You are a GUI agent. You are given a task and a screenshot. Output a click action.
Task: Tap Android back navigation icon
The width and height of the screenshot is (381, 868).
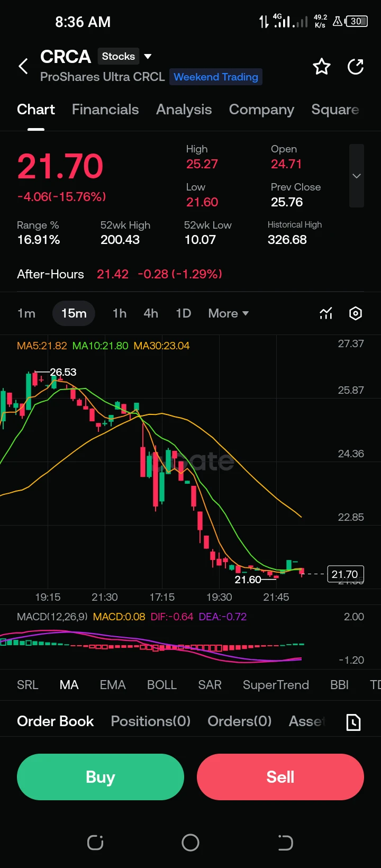point(285,843)
